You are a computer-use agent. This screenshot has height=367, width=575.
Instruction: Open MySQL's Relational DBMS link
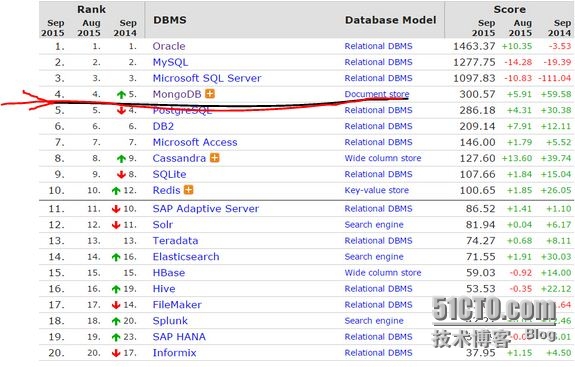378,62
